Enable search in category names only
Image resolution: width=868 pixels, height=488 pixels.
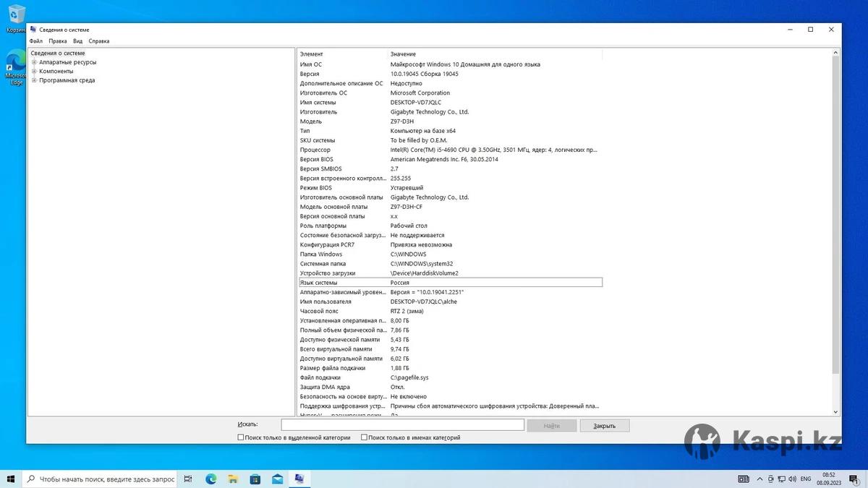tap(364, 437)
